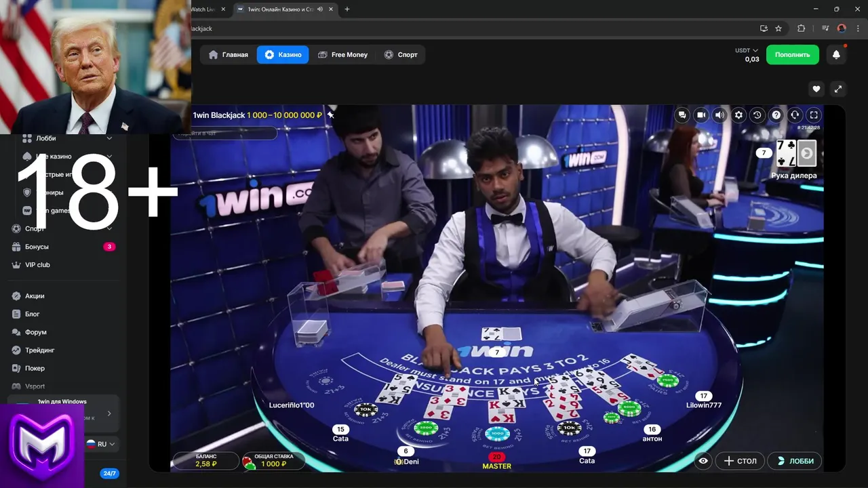Click the 1win Blackjack game title

[219, 115]
